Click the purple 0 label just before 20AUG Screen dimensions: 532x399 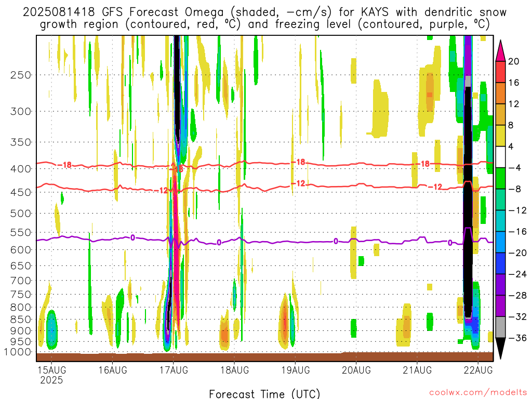pyautogui.click(x=336, y=241)
